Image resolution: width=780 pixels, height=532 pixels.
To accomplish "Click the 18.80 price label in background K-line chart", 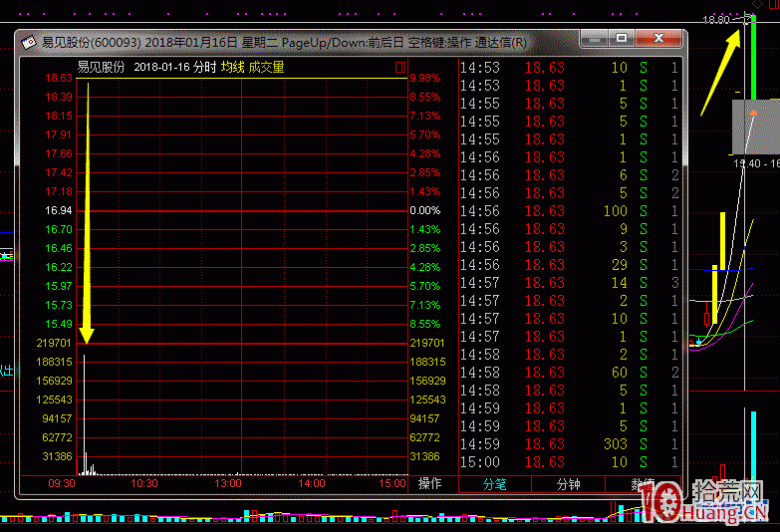I will pos(715,19).
